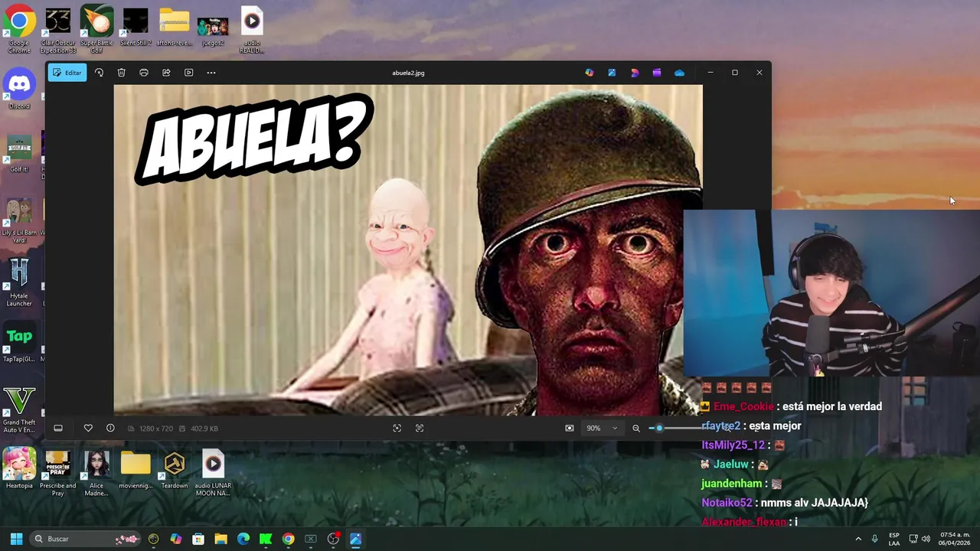Open Golf It! desktop shortcut
980x551 pixels.
click(x=19, y=153)
